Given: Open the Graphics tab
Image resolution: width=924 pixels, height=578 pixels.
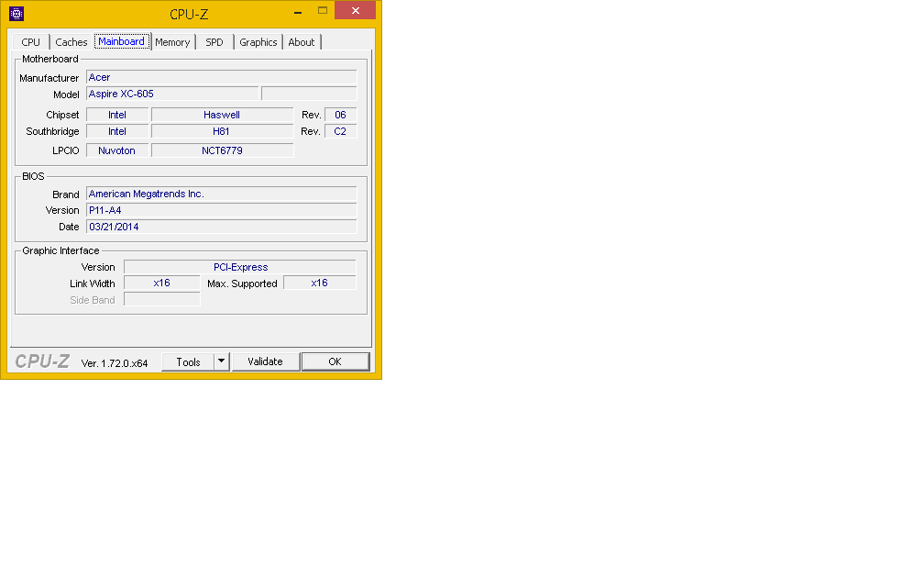Looking at the screenshot, I should click(258, 42).
